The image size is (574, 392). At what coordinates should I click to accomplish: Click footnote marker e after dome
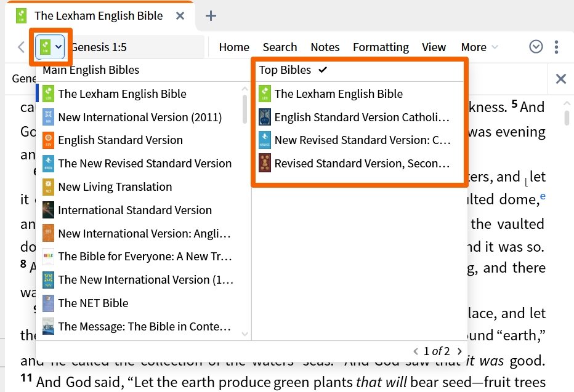543,196
